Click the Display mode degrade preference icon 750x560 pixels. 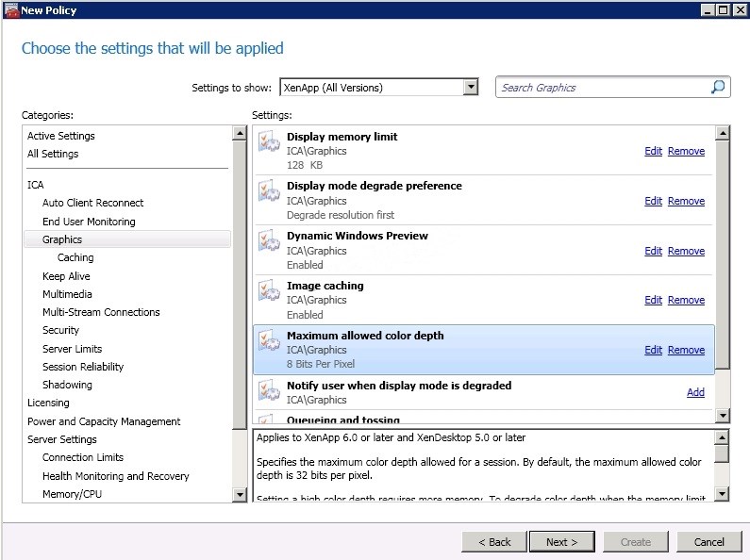click(x=269, y=191)
